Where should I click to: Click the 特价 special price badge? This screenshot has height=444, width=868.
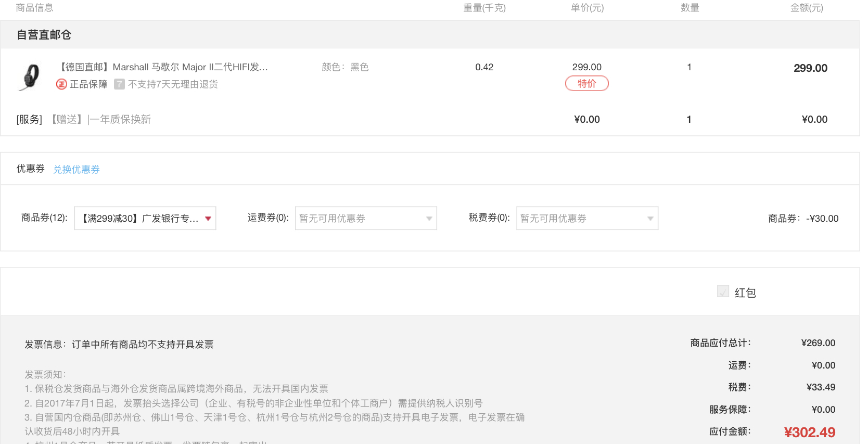586,83
